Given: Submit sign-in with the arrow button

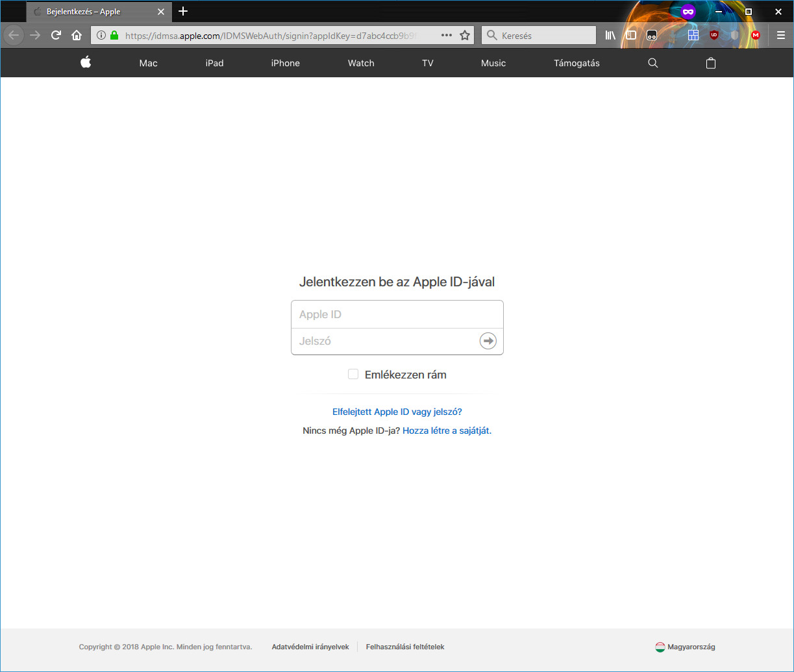Looking at the screenshot, I should pyautogui.click(x=488, y=341).
